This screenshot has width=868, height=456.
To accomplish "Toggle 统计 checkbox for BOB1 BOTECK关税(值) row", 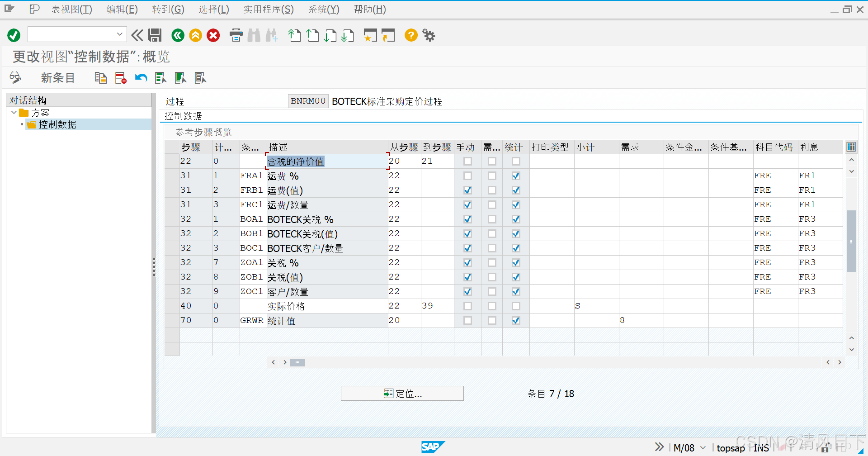I will 516,233.
